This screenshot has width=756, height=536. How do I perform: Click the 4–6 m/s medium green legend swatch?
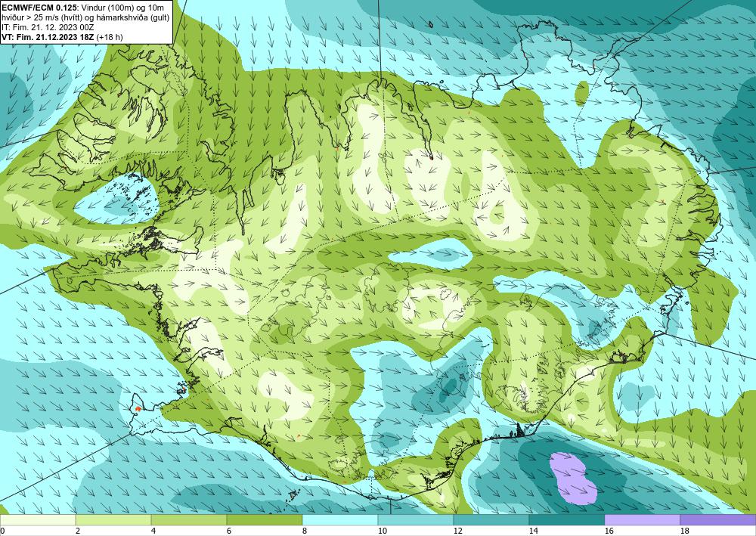[188, 519]
